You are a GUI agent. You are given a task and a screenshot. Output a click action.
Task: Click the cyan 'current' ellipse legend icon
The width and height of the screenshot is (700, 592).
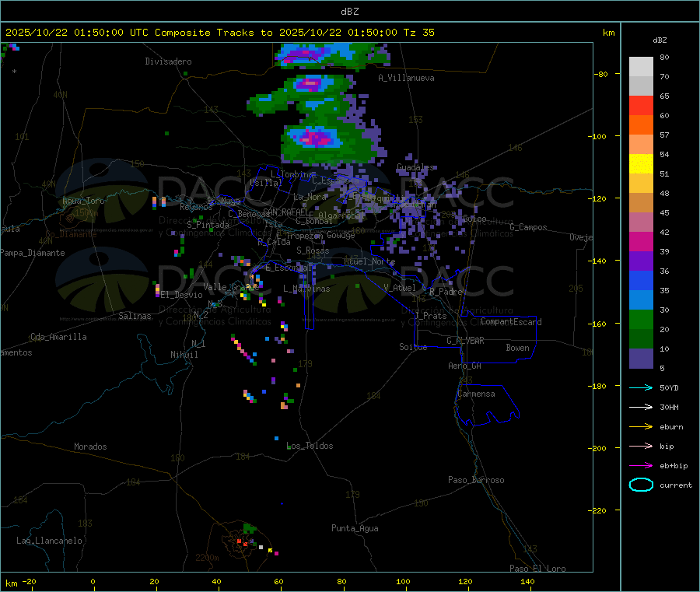[x=641, y=485]
